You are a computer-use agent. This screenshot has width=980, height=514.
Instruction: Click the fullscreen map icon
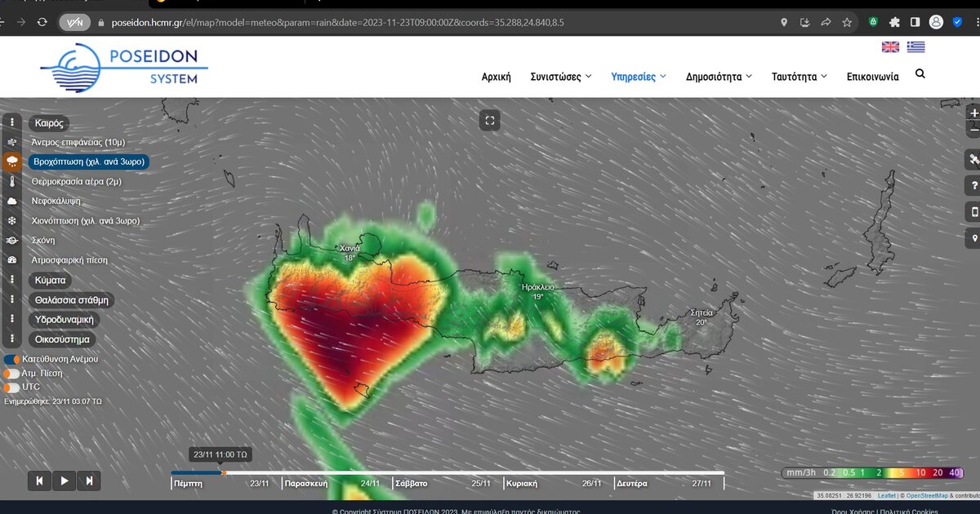click(x=489, y=121)
